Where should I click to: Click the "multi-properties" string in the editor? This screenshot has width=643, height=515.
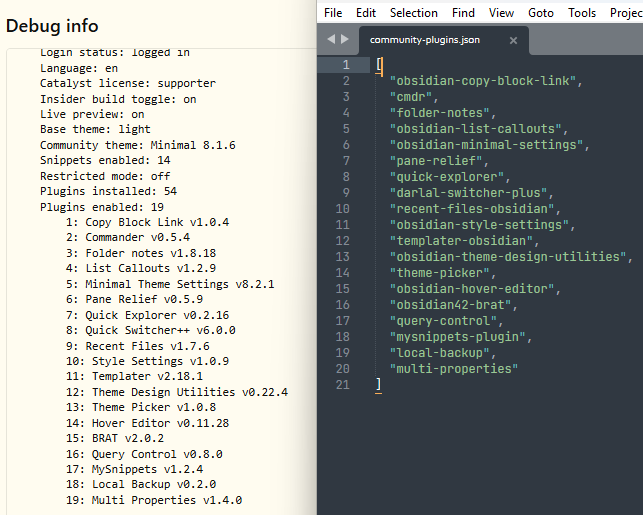(454, 369)
